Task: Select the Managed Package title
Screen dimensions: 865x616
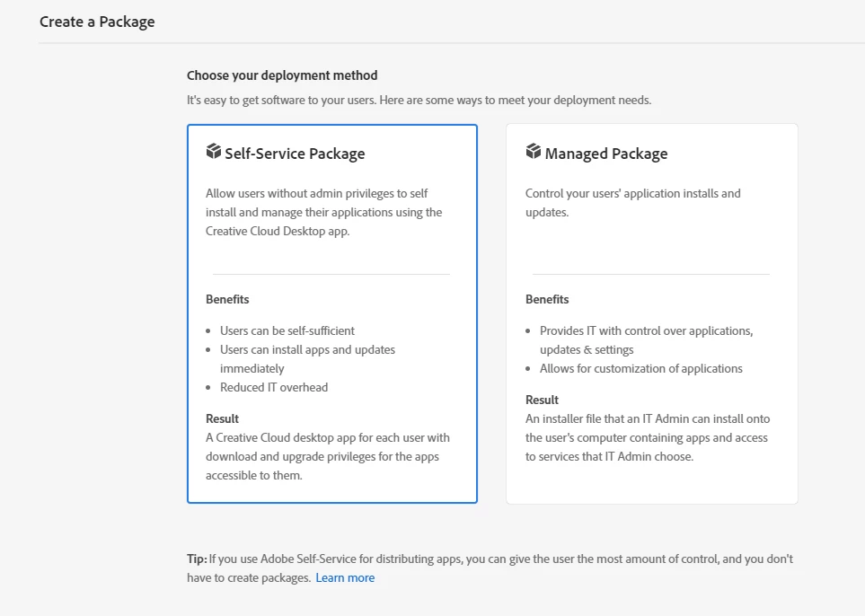Action: pyautogui.click(x=606, y=154)
